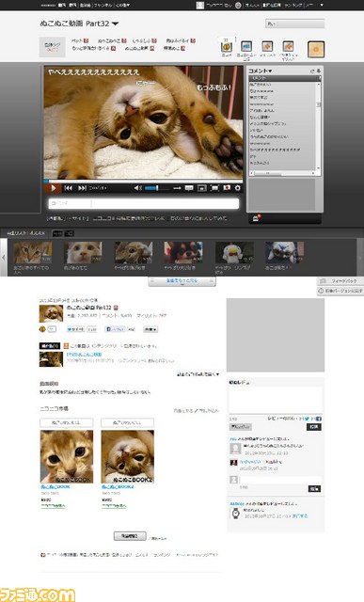Adjust the blue volume slider

pyautogui.click(x=157, y=188)
